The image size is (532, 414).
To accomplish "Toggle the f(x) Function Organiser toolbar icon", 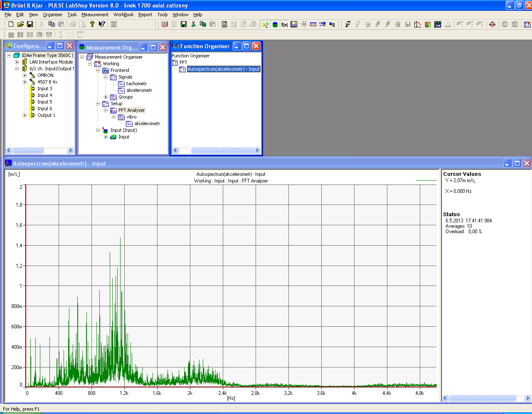I will tap(284, 25).
